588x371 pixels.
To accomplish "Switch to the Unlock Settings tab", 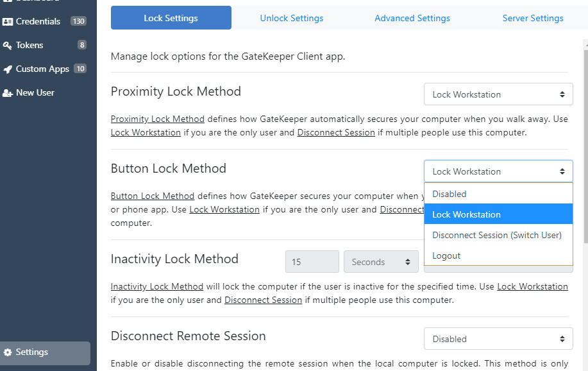I will coord(292,18).
